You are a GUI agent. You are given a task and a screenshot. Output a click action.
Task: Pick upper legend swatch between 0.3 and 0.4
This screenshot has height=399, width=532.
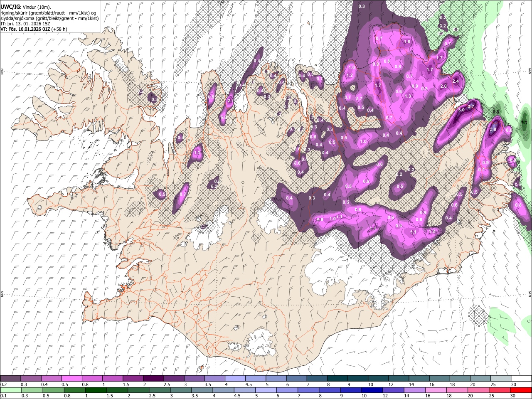pos(31,379)
